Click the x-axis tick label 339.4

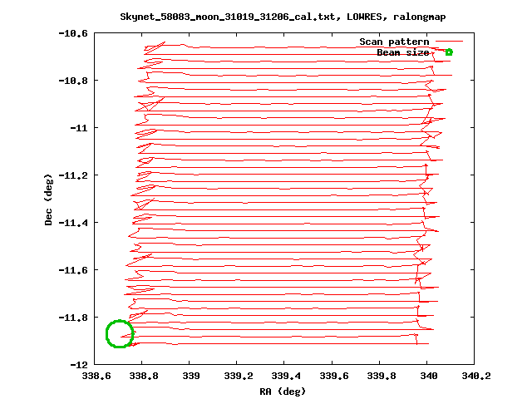point(286,376)
